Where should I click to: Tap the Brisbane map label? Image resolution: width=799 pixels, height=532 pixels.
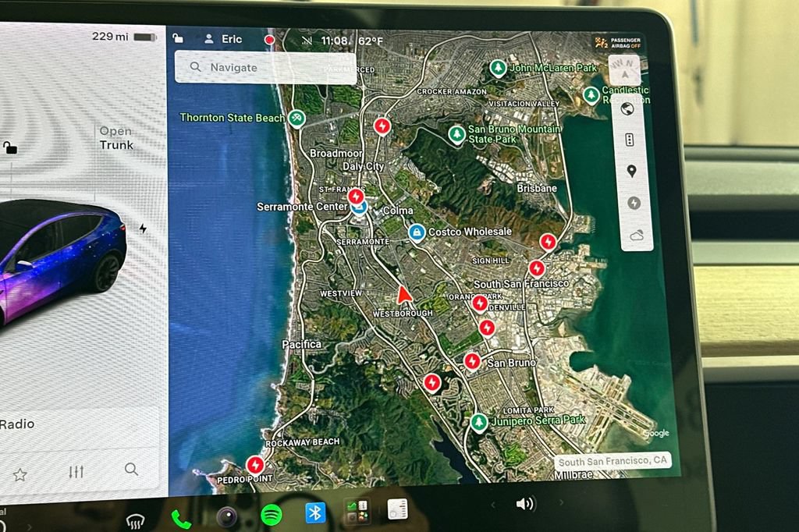tap(537, 188)
